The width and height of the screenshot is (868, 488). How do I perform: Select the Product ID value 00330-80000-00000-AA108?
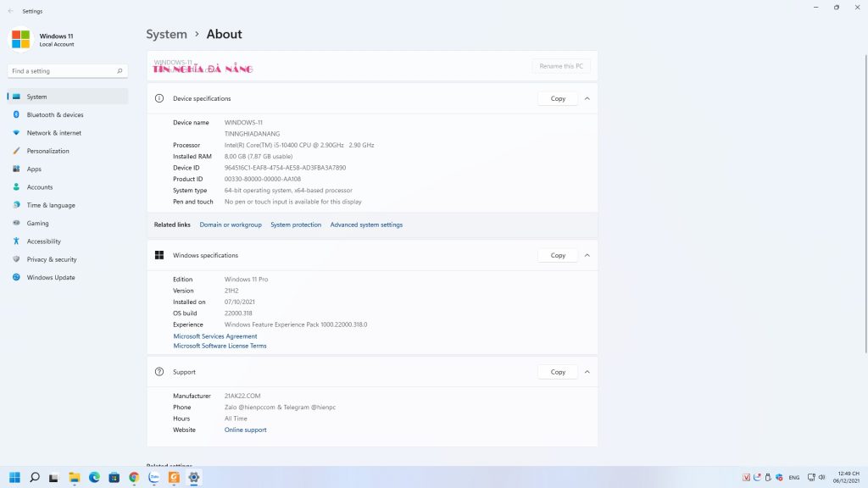tap(263, 179)
